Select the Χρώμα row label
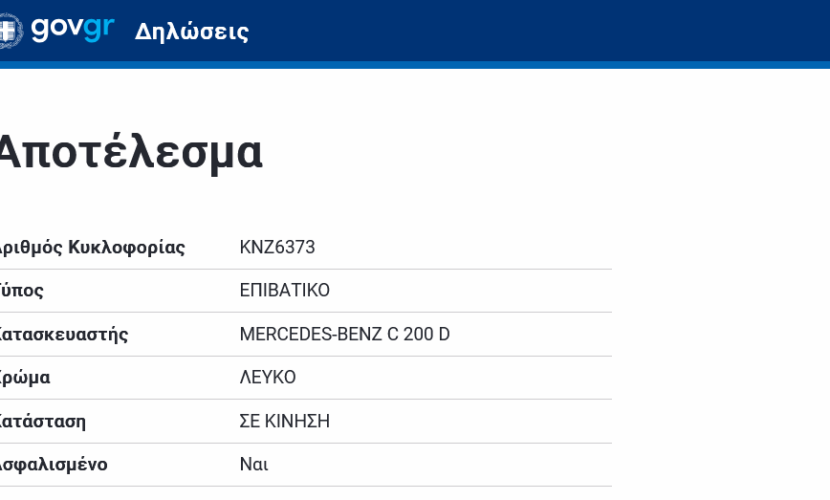Image resolution: width=830 pixels, height=500 pixels. [x=25, y=378]
